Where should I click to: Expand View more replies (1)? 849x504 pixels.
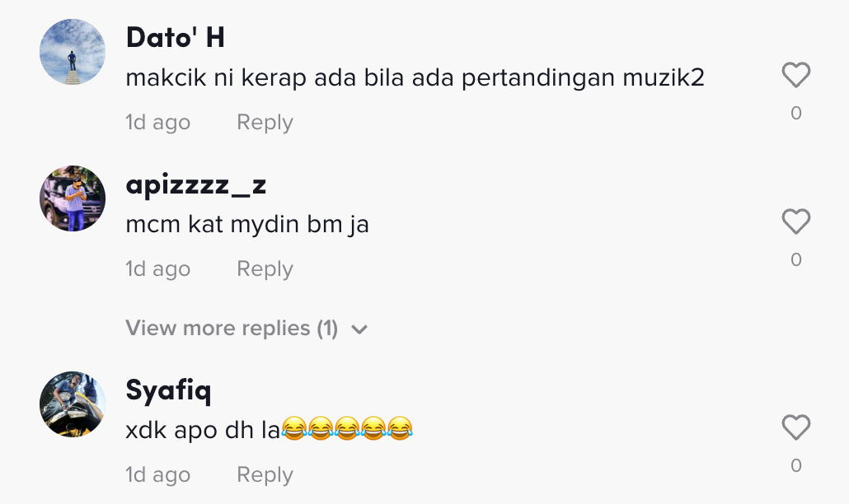(232, 329)
